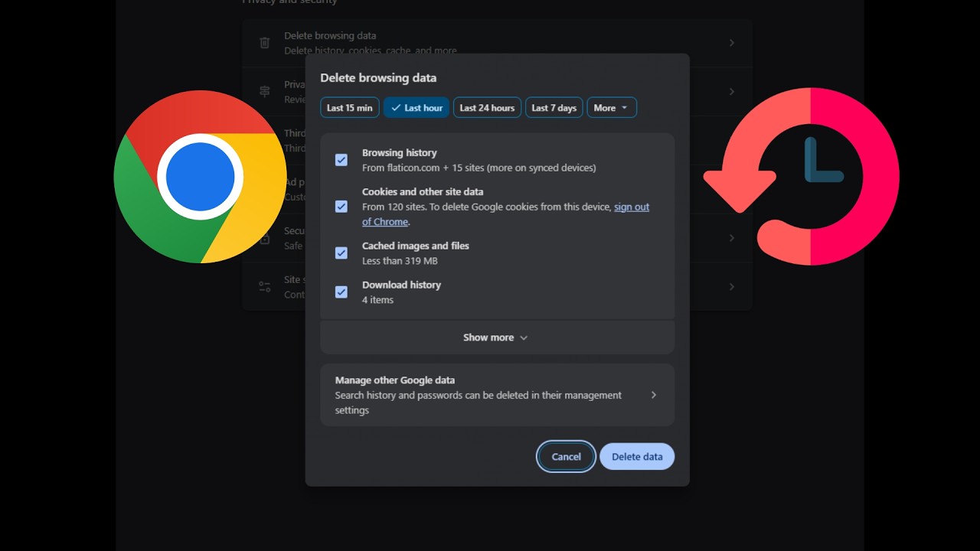Expand Delete browsing data row chevron in Settings

pyautogui.click(x=732, y=43)
